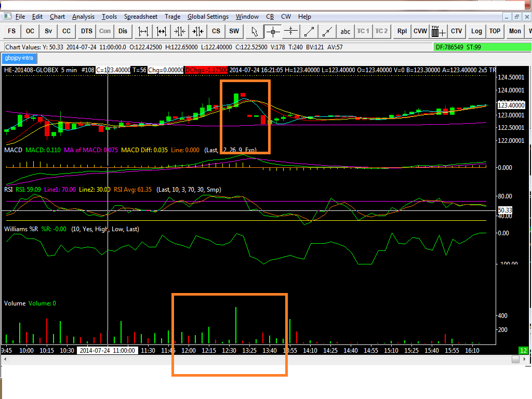
Task: Click the horizontal scrollbar left arrow
Action: (x=5, y=359)
